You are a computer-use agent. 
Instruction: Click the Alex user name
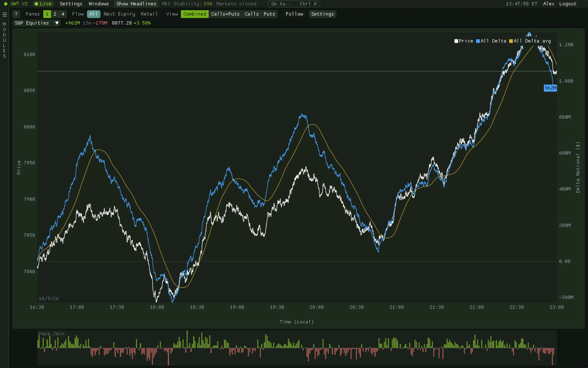(x=549, y=4)
